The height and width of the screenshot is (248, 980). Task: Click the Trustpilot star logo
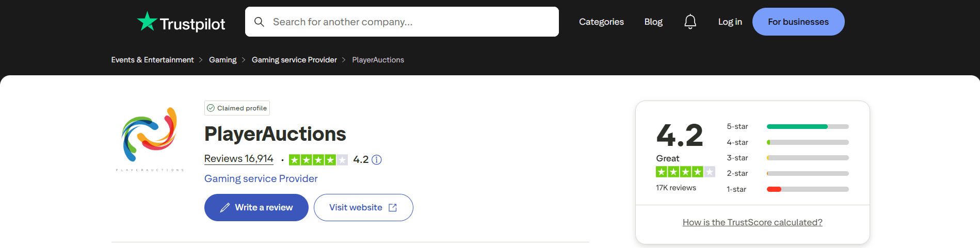tap(147, 22)
